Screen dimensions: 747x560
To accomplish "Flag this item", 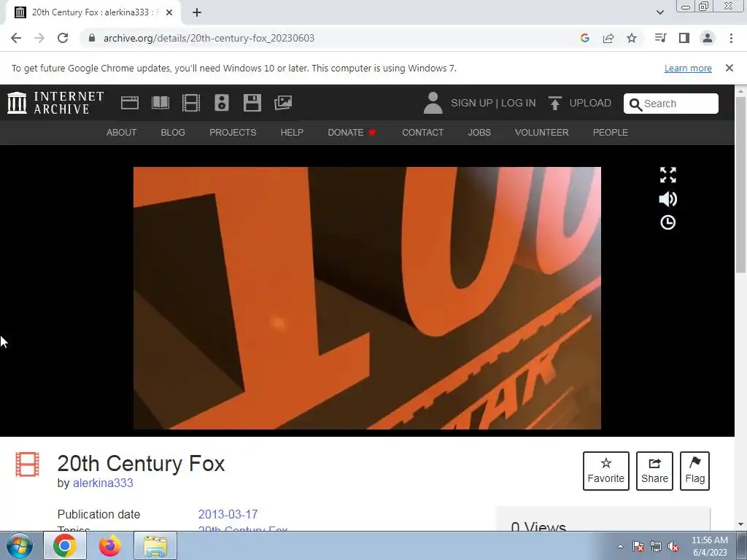I will click(694, 471).
